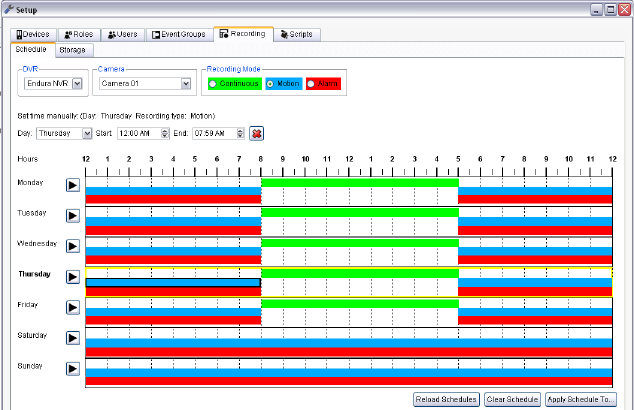This screenshot has width=634, height=410.
Task: Open the Storage sub-tab
Action: 72,49
